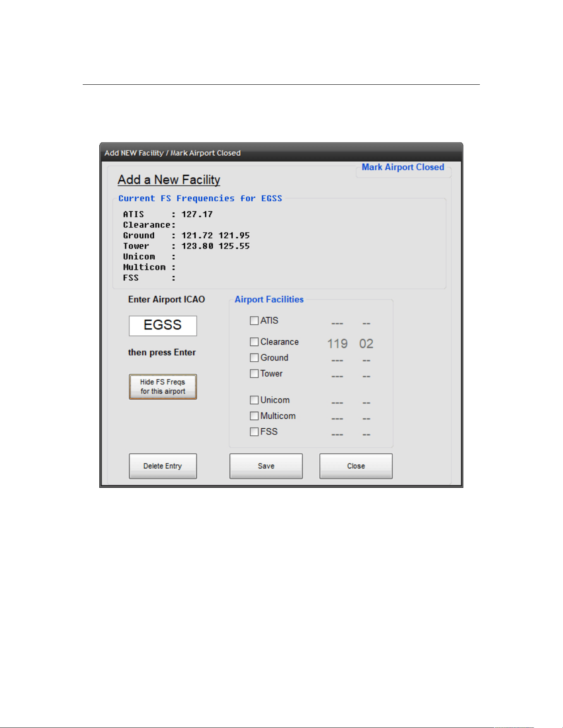563x728 pixels.
Task: Tick the Clearance checkbox
Action: point(254,342)
